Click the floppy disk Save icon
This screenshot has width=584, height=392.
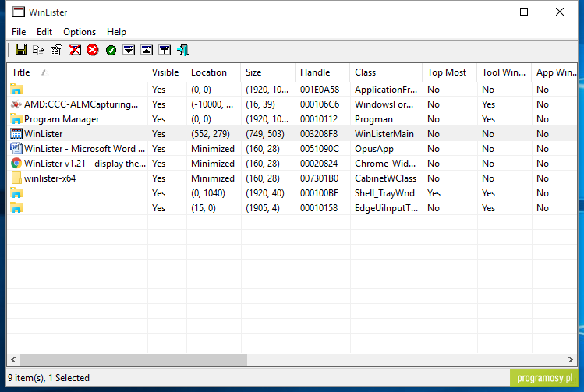[21, 50]
